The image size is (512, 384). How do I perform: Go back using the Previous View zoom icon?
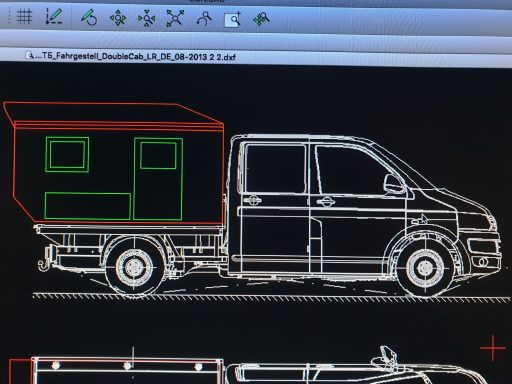[204, 19]
